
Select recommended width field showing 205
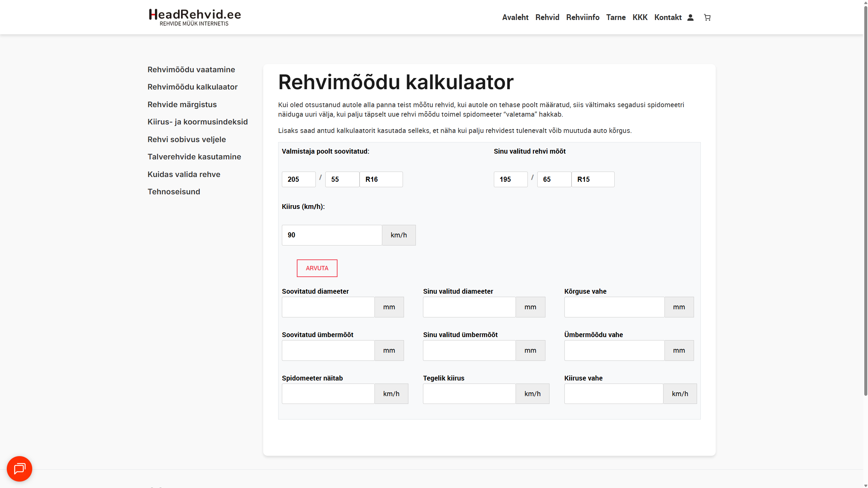coord(298,179)
